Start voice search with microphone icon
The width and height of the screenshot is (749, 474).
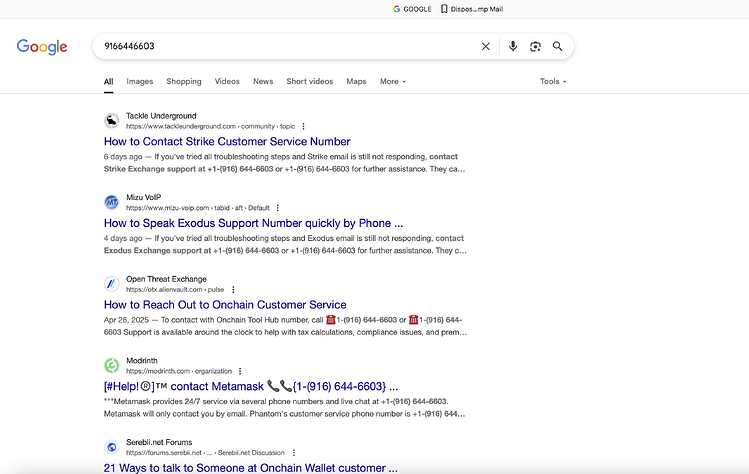513,46
